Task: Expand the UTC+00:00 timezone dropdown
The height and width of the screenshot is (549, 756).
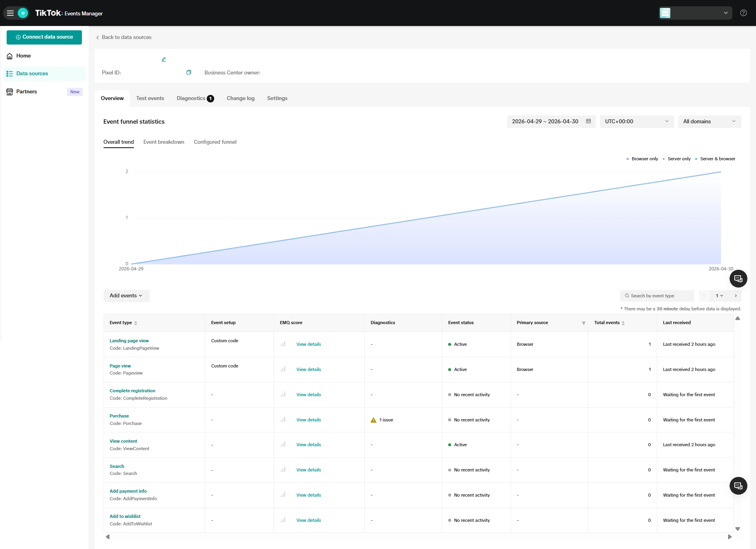Action: [x=637, y=122]
